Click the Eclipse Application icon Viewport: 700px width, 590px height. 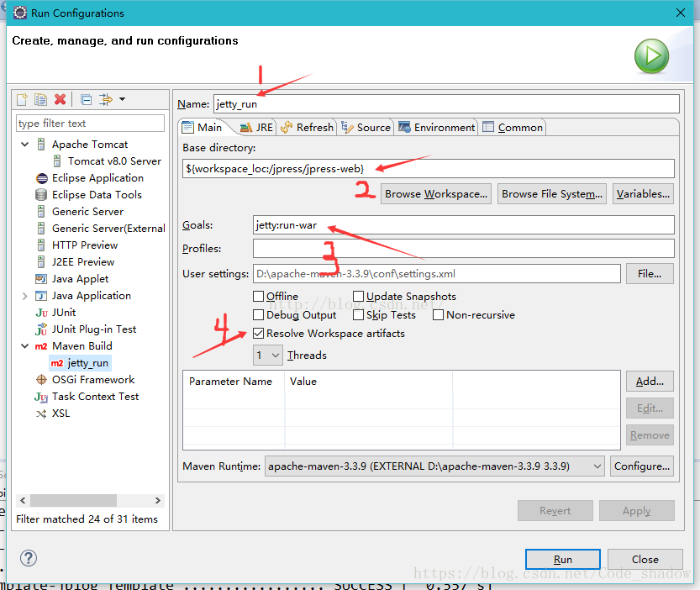[x=41, y=178]
